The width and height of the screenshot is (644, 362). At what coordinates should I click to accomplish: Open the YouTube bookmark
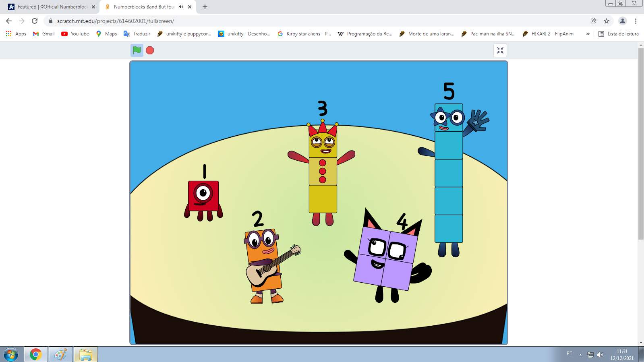pos(75,34)
